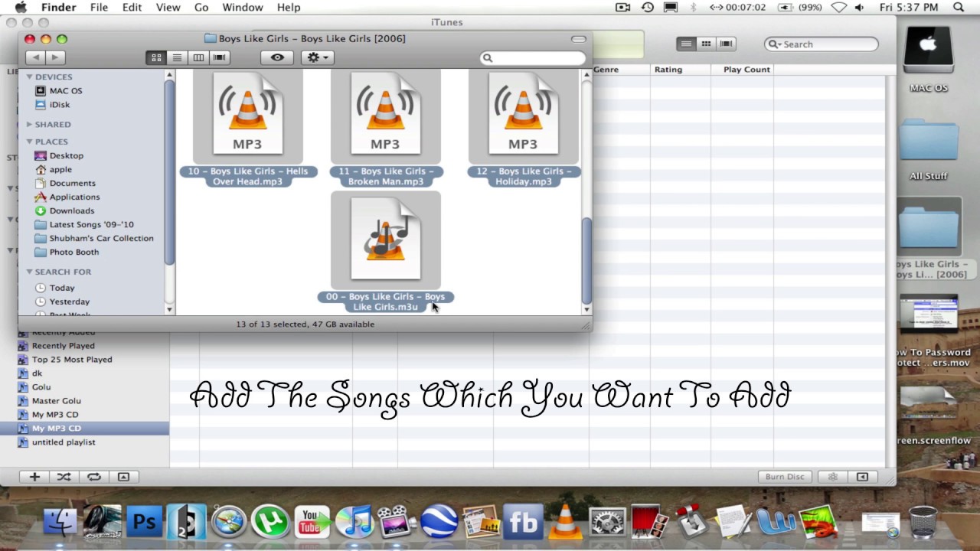The image size is (980, 551).
Task: Open iTunes icon in the Dock
Action: (x=354, y=523)
